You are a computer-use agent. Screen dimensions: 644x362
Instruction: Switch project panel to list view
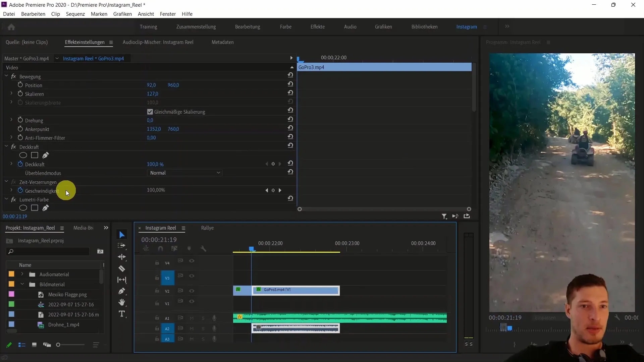tap(22, 345)
